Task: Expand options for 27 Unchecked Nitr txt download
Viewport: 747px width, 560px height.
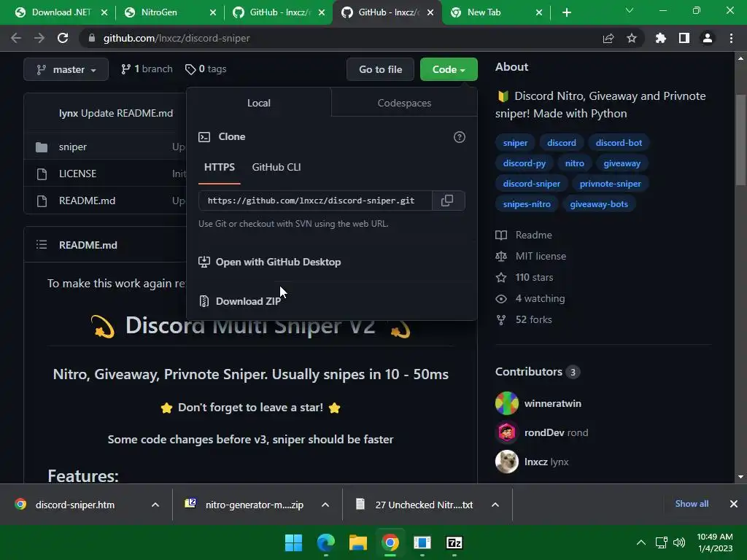Action: pos(495,505)
